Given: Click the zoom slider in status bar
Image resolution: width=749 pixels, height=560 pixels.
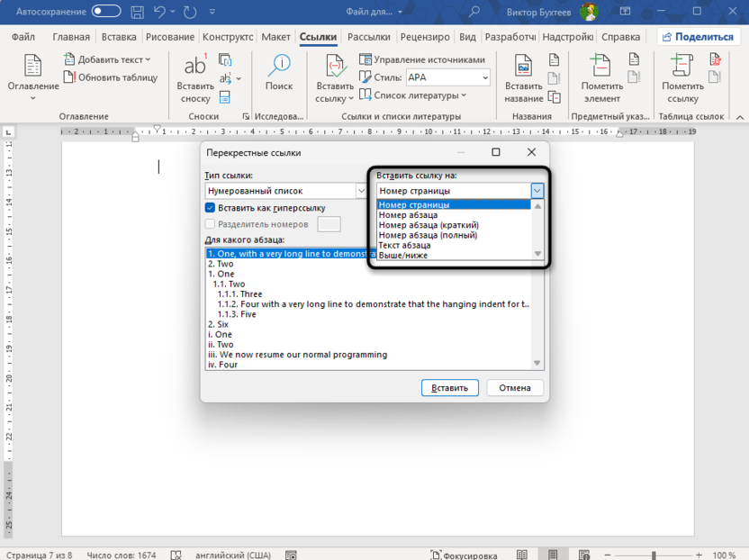Looking at the screenshot, I should [654, 555].
